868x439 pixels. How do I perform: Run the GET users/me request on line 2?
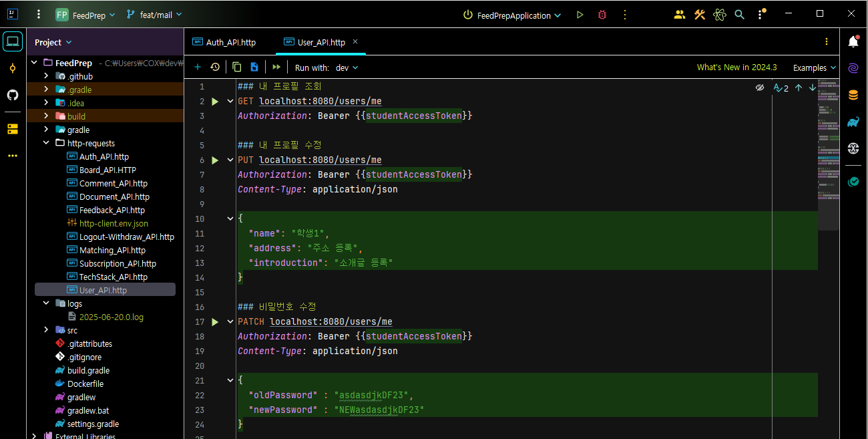(215, 102)
